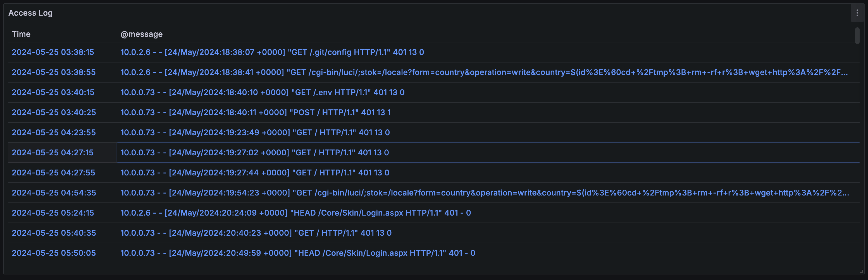Click the GET /.env log message
The image size is (868, 280).
pos(263,92)
